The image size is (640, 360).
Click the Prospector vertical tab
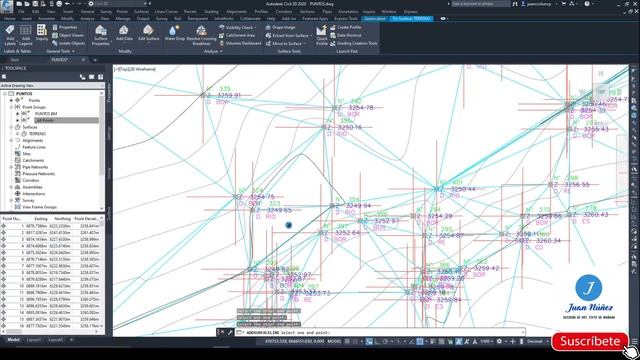click(109, 92)
